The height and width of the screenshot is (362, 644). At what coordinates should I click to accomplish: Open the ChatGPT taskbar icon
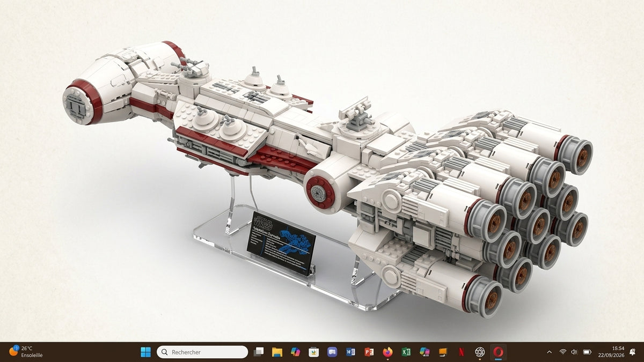pyautogui.click(x=480, y=352)
